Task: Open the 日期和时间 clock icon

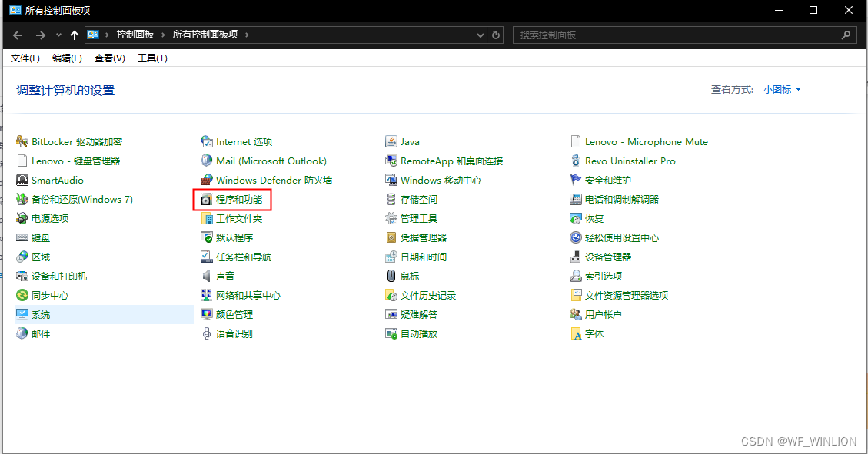Action: click(x=391, y=257)
